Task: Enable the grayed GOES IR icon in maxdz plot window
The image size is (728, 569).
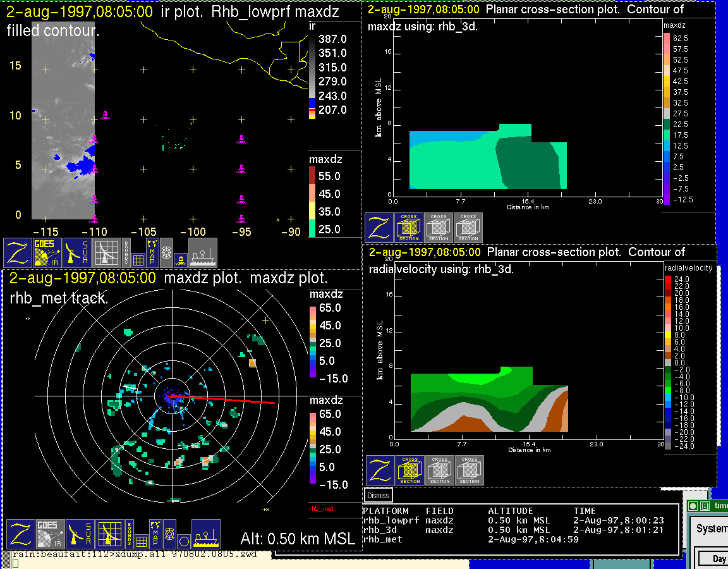Action: [50, 534]
